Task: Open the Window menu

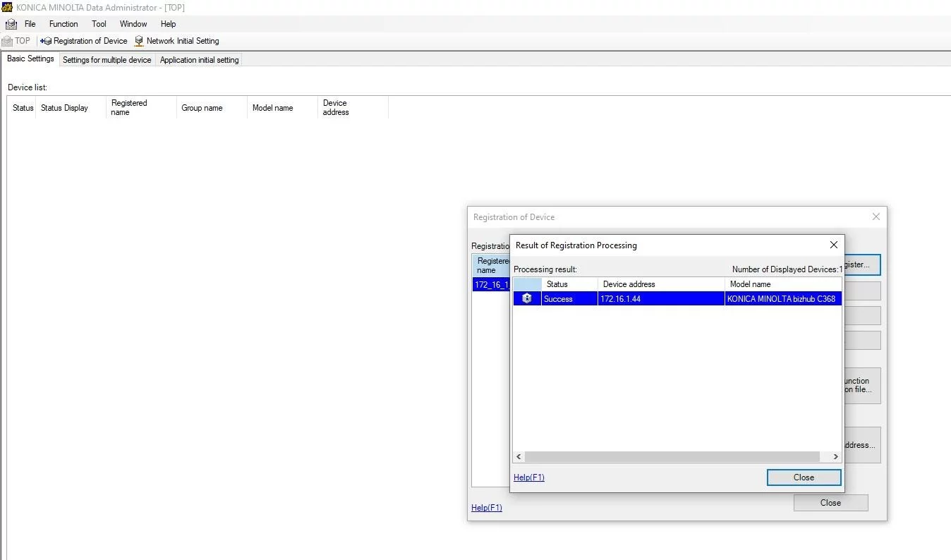Action: click(x=133, y=24)
